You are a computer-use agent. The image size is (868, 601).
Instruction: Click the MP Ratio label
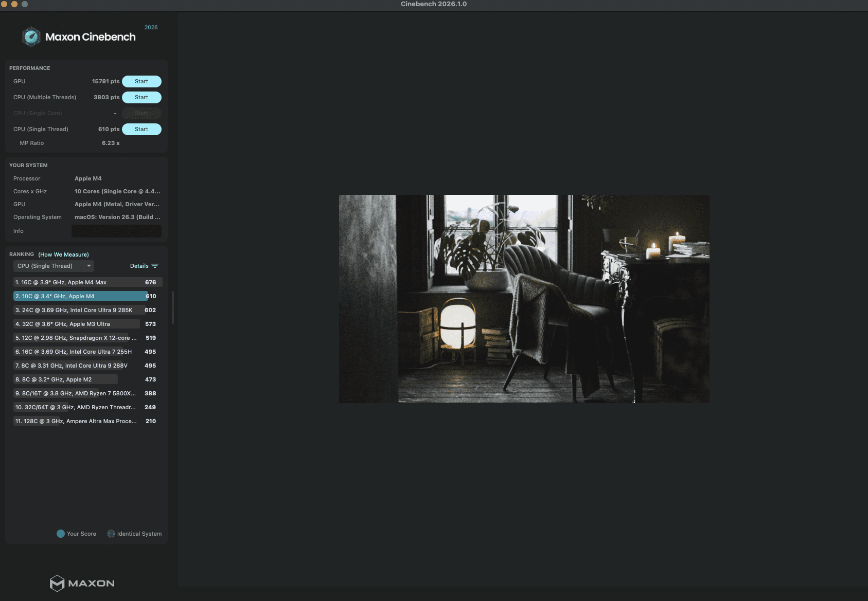(32, 143)
